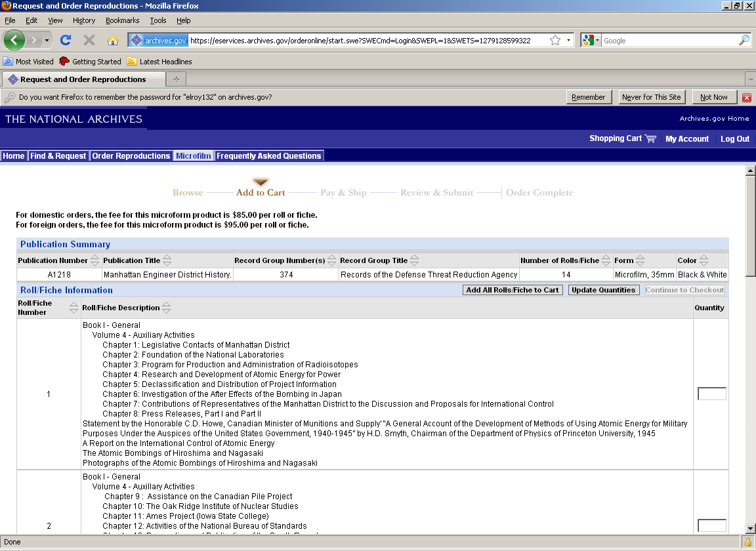Open the Edit menu
This screenshot has height=551, width=756.
click(31, 20)
